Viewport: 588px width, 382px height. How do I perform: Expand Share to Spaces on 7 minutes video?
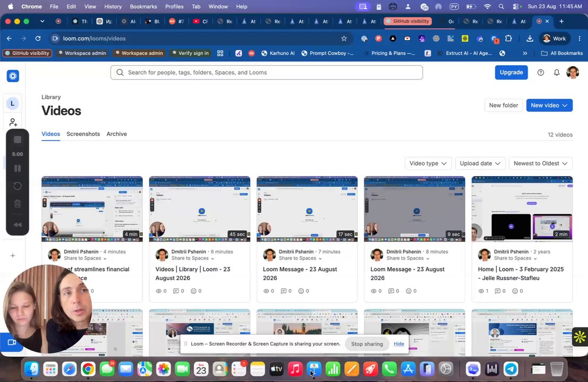tap(301, 258)
